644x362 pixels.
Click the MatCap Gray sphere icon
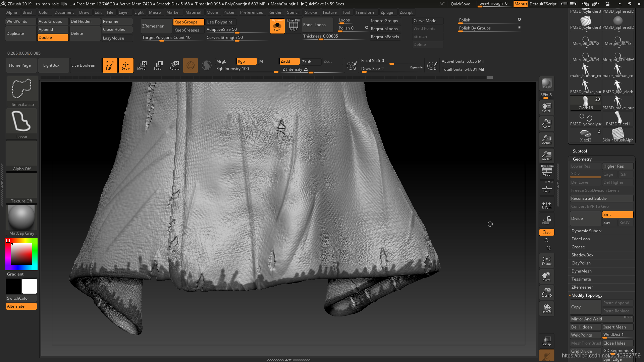point(21,218)
